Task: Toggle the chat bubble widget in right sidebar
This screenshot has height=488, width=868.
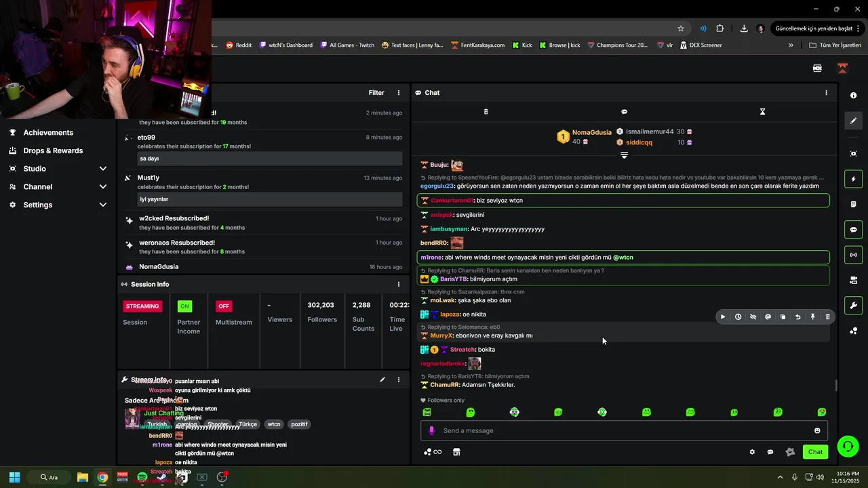Action: pos(853,230)
